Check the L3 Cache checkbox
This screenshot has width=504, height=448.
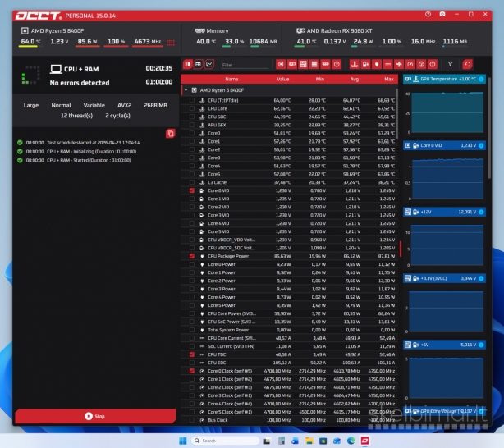coord(192,182)
